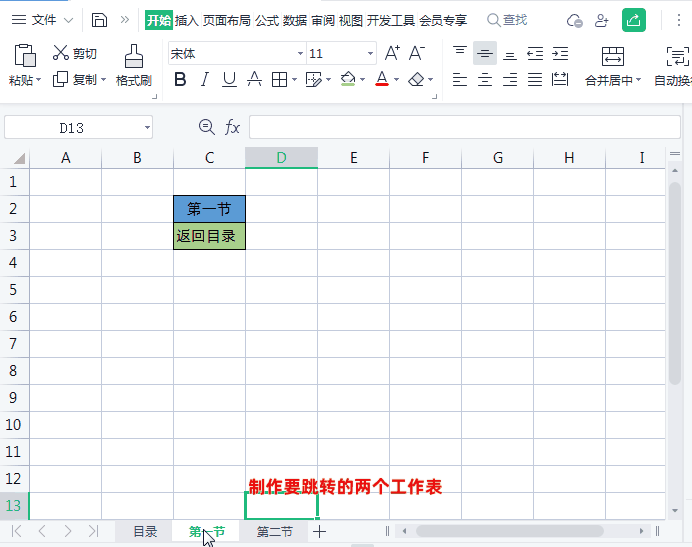Viewport: 692px width, 547px height.
Task: Toggle strikethrough text effect icon
Action: [254, 79]
